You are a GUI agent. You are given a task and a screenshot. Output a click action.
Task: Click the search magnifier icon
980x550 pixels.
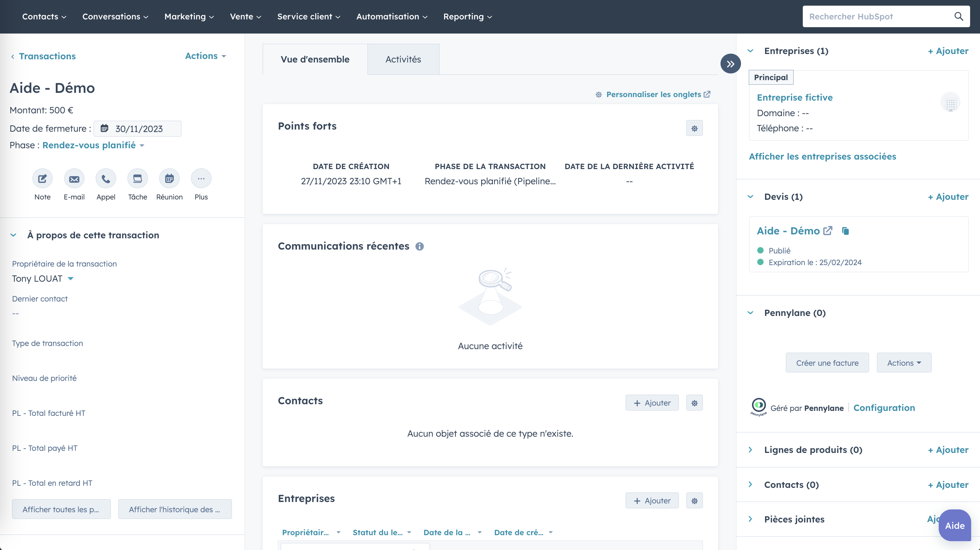pos(958,16)
